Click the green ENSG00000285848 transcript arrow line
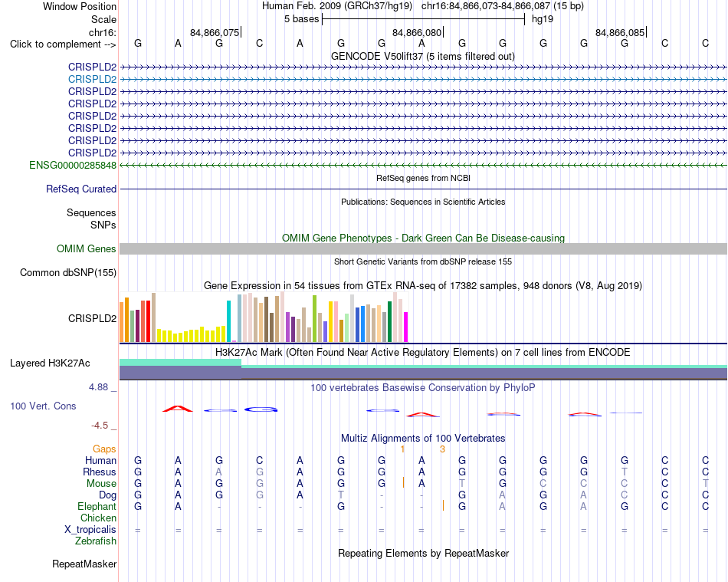 (x=423, y=166)
